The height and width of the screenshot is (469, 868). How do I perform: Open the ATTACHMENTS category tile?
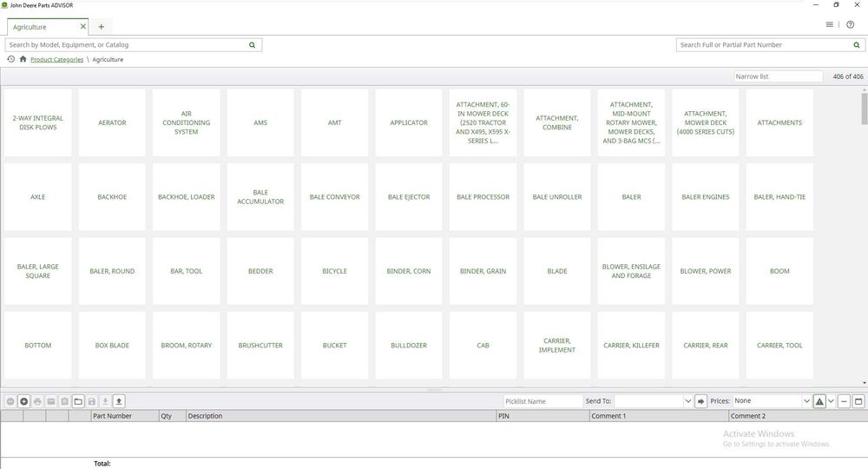pyautogui.click(x=779, y=122)
